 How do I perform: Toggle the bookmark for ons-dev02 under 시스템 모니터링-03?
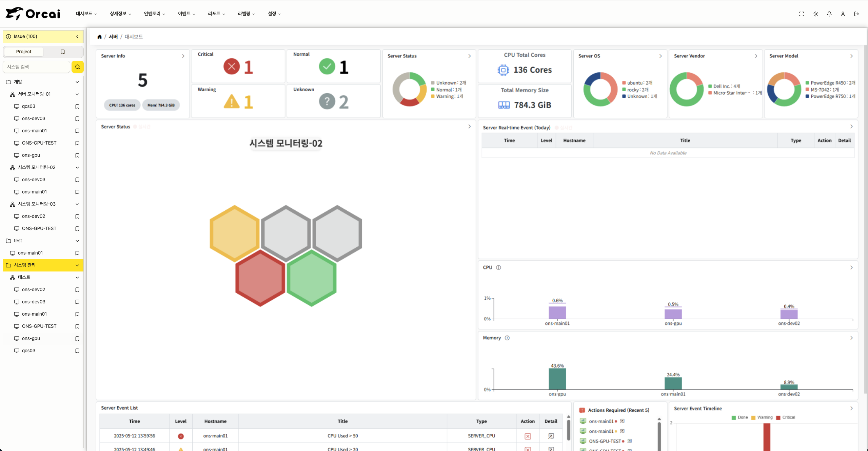(77, 217)
